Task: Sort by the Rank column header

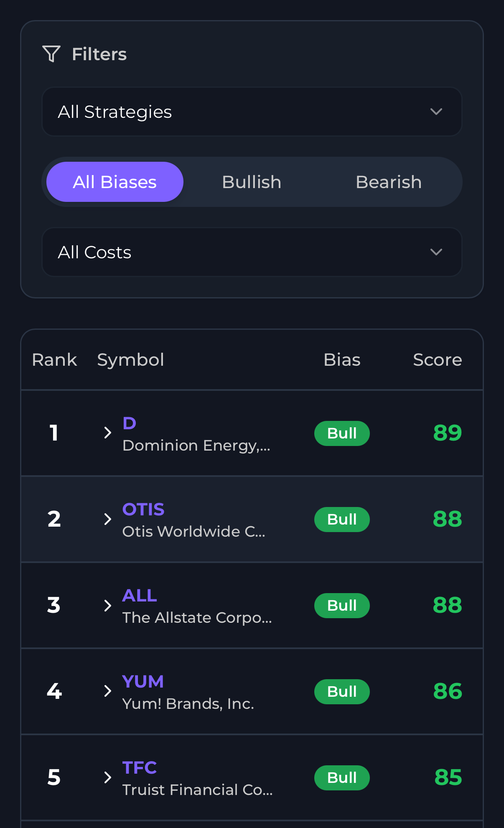Action: [54, 360]
